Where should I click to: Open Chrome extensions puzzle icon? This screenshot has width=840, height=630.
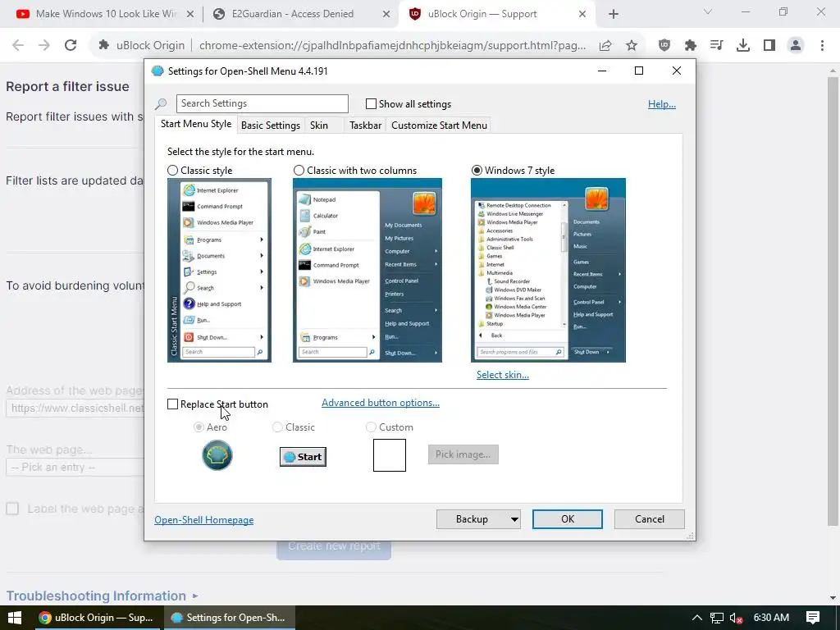(x=691, y=46)
